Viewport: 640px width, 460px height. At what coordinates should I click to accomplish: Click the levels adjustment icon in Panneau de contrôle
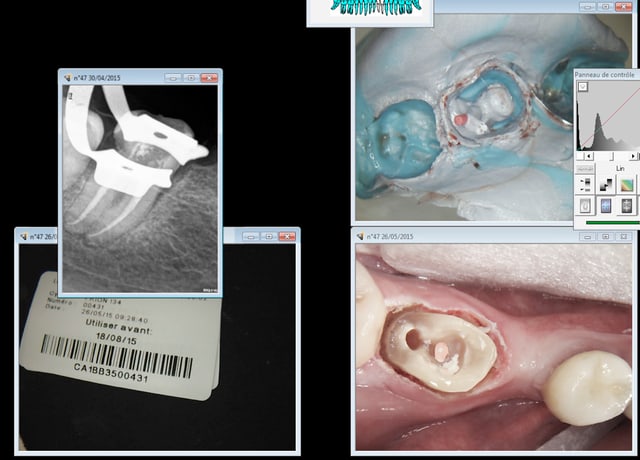point(585,185)
